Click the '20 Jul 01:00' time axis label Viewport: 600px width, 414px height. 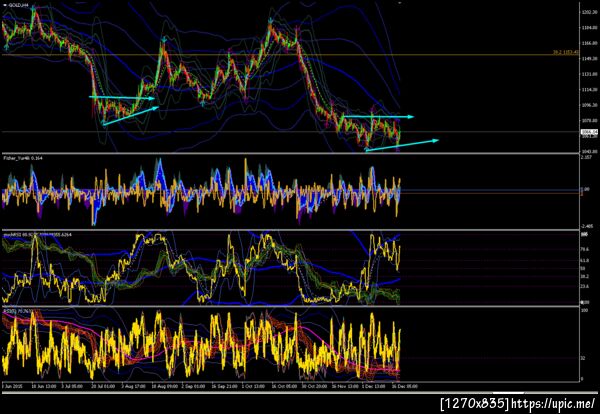pos(103,386)
